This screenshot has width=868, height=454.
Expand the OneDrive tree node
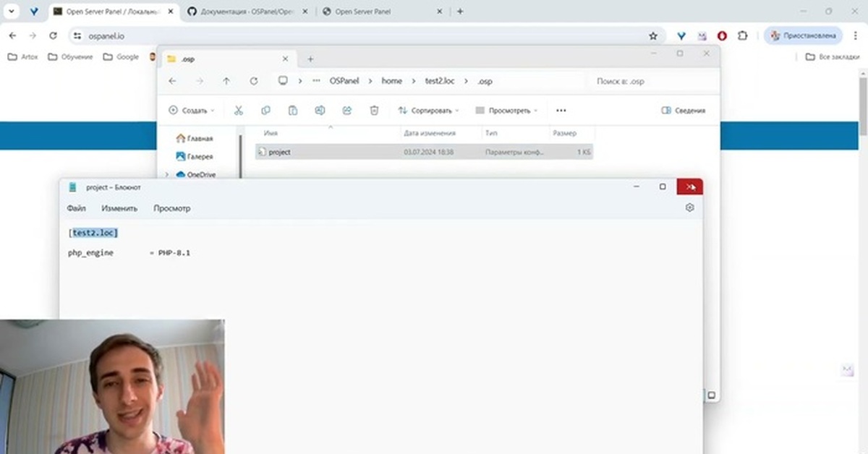167,174
